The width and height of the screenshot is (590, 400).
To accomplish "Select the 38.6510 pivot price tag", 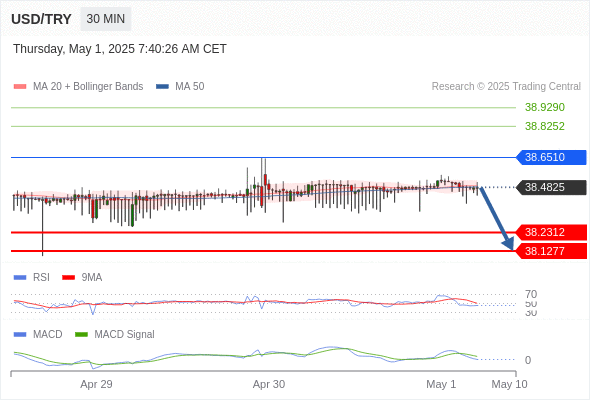I will [x=551, y=157].
